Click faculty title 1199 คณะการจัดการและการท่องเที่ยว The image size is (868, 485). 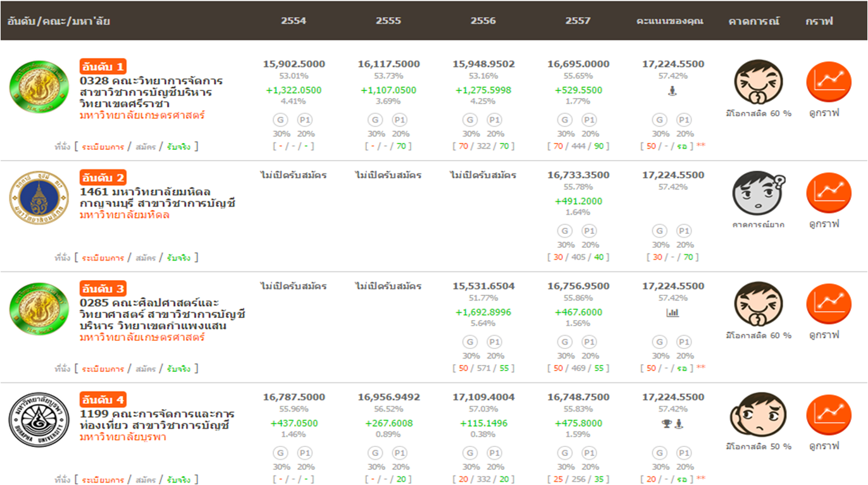(x=157, y=420)
